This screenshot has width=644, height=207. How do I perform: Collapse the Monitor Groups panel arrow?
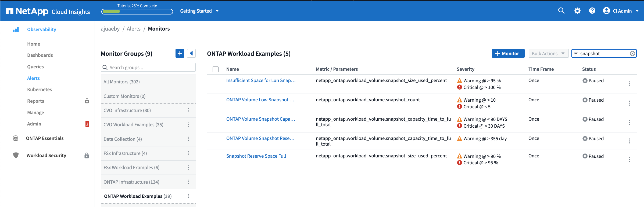(x=191, y=53)
